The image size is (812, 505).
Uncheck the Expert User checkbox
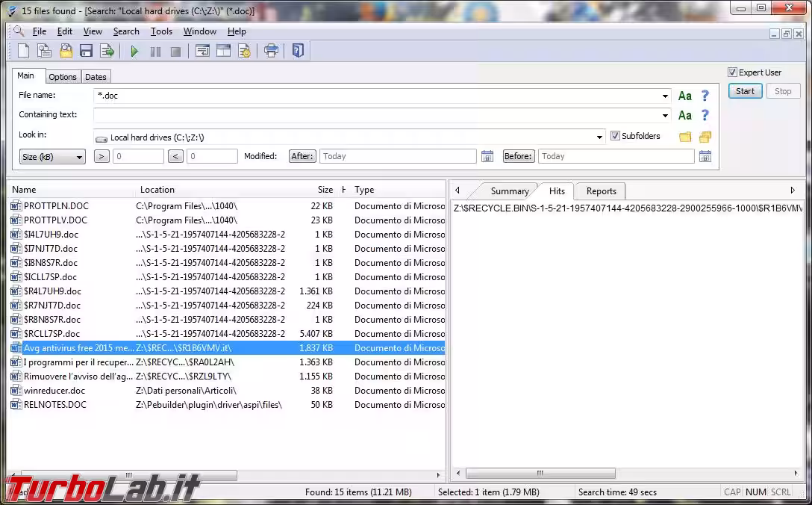coord(733,72)
